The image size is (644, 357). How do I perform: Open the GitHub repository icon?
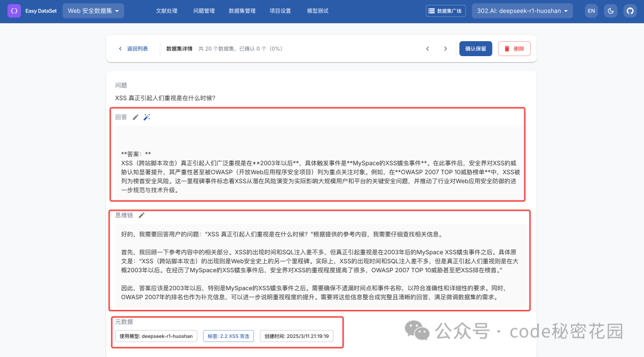click(x=630, y=11)
